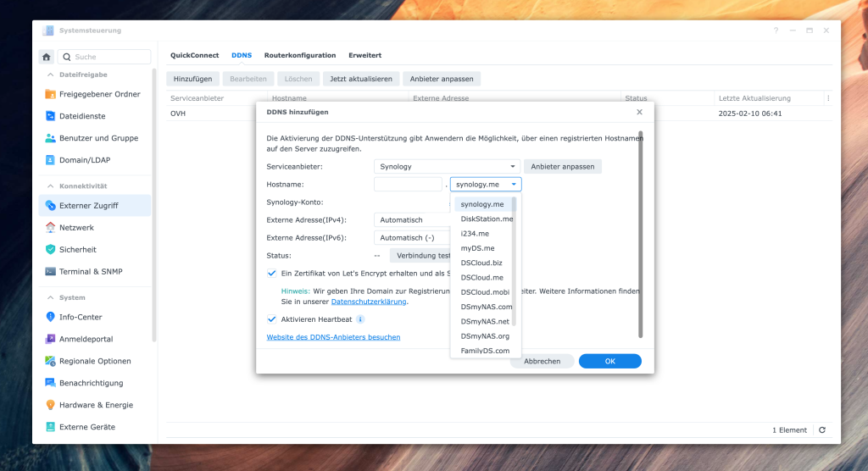Click the home icon in sidebar
This screenshot has width=868, height=471.
pos(47,57)
